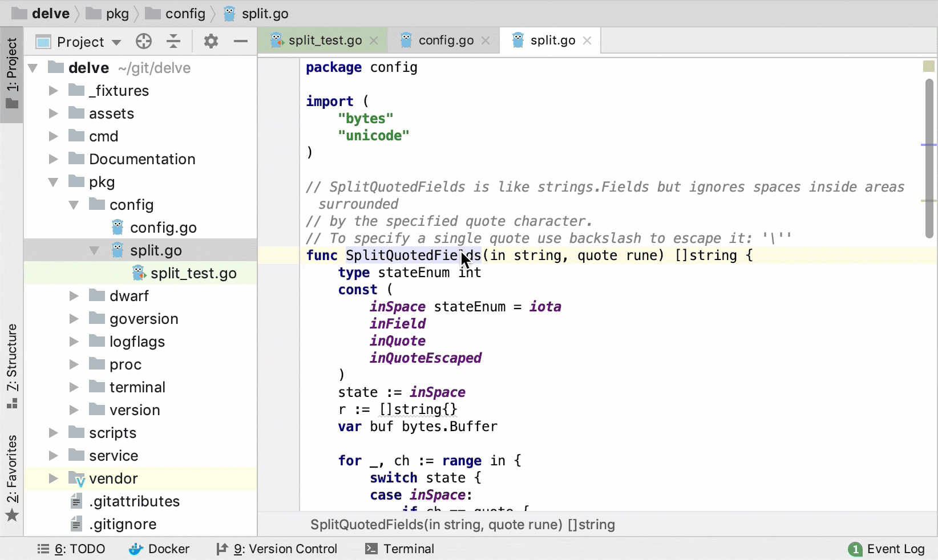Switch to the config.go tab
Viewport: 938px width, 560px height.
(445, 40)
